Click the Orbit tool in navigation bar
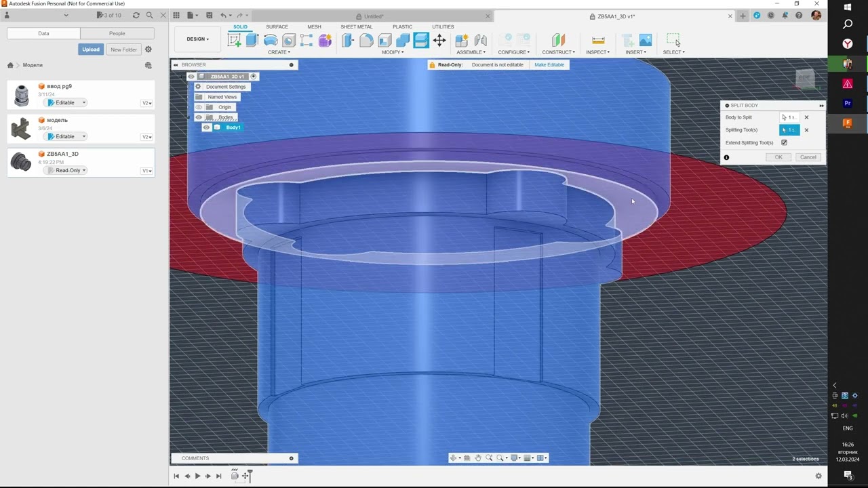The width and height of the screenshot is (868, 488). pyautogui.click(x=454, y=458)
